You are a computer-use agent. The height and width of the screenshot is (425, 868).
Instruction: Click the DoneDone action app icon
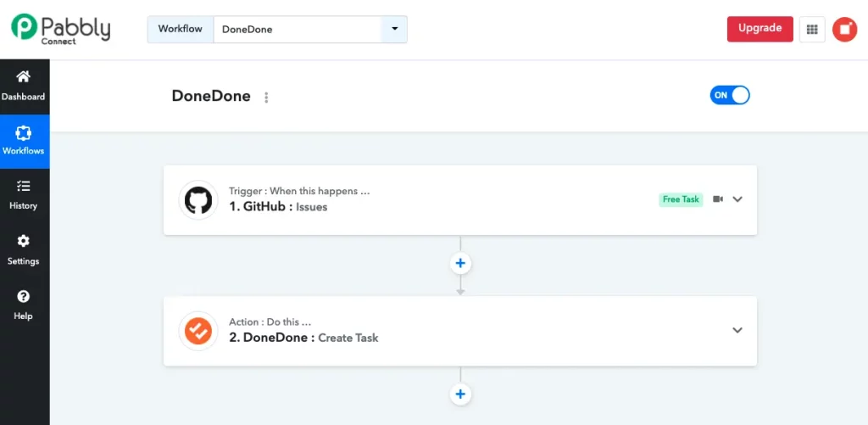tap(198, 331)
